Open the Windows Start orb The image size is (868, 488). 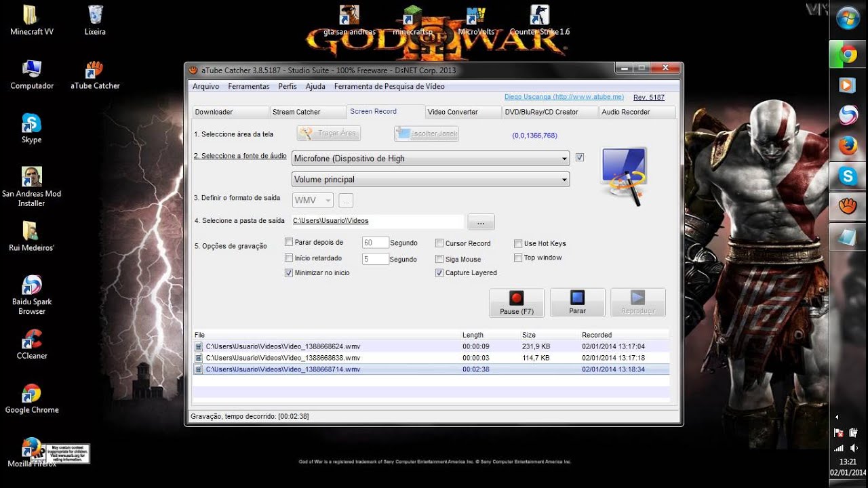coord(848,18)
